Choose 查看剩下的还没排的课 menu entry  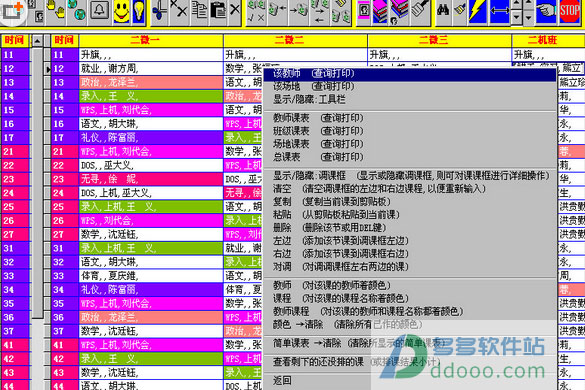point(410,362)
